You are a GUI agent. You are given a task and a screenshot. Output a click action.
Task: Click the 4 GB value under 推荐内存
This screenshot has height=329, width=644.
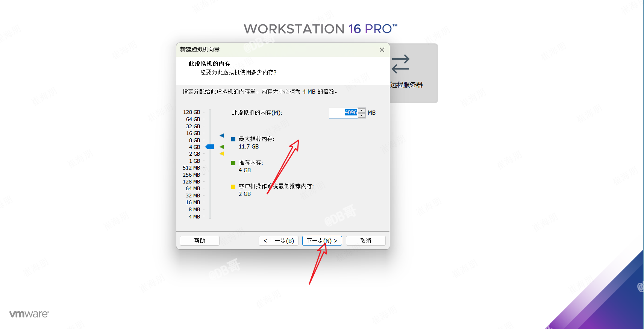click(245, 170)
